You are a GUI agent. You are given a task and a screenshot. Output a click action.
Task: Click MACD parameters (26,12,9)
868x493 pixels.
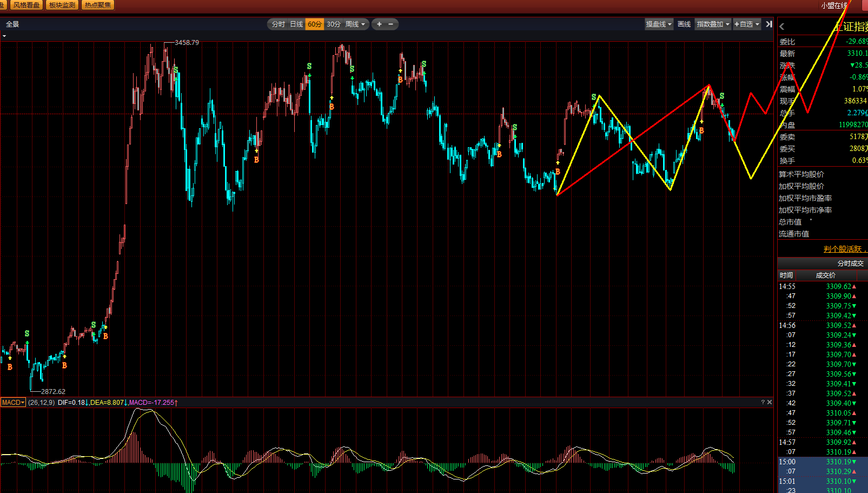point(42,402)
